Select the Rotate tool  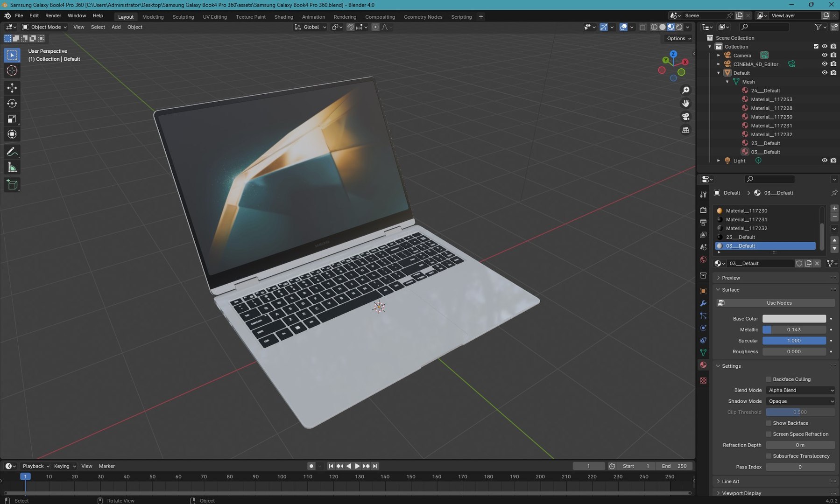click(x=12, y=103)
